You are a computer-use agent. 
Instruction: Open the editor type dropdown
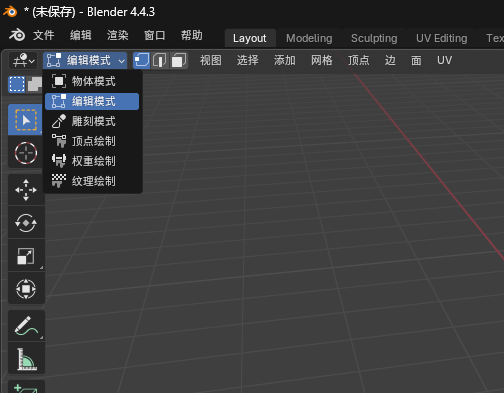[x=23, y=61]
